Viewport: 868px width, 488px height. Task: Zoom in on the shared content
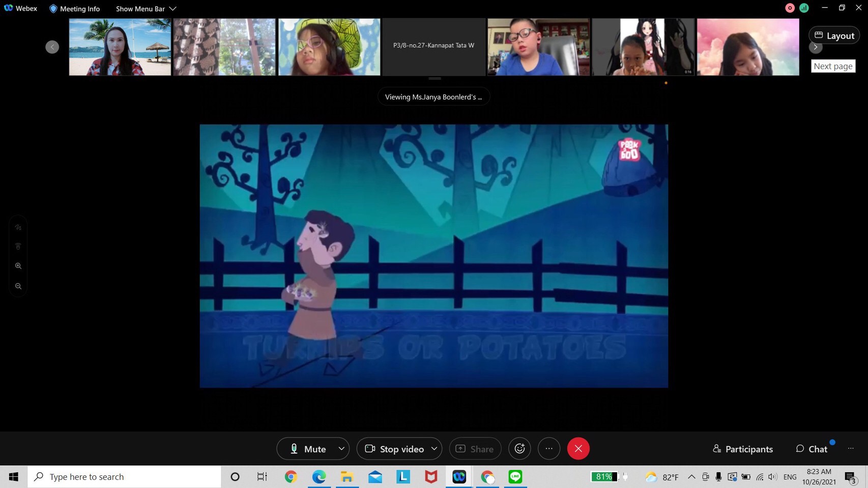(x=18, y=266)
